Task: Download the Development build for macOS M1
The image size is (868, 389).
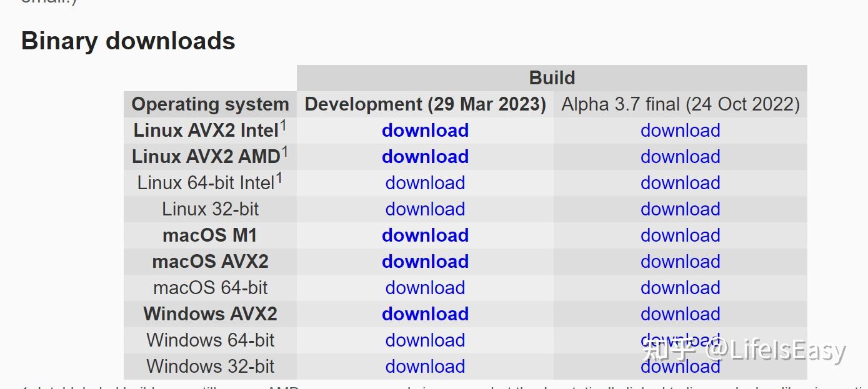Action: pyautogui.click(x=425, y=235)
